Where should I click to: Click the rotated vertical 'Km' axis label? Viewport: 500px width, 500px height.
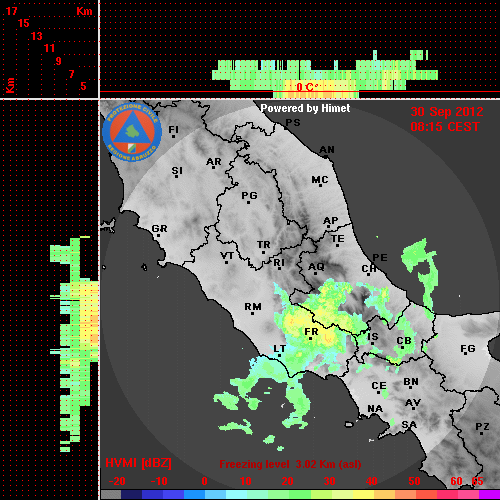click(x=10, y=86)
